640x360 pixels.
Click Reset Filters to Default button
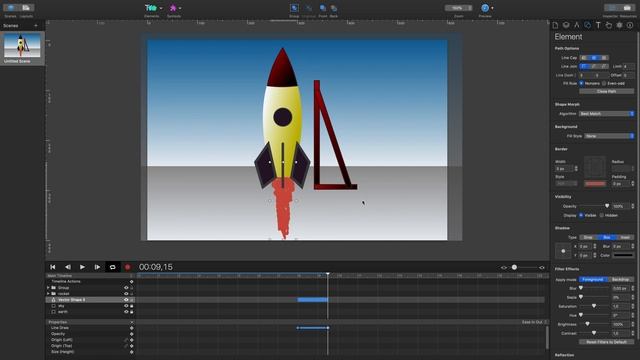607,342
